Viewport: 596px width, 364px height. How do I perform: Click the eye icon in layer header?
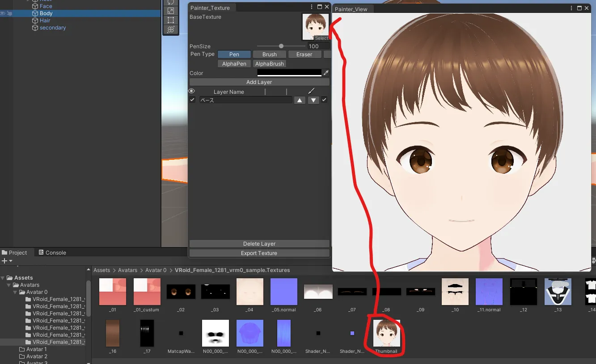pyautogui.click(x=192, y=91)
